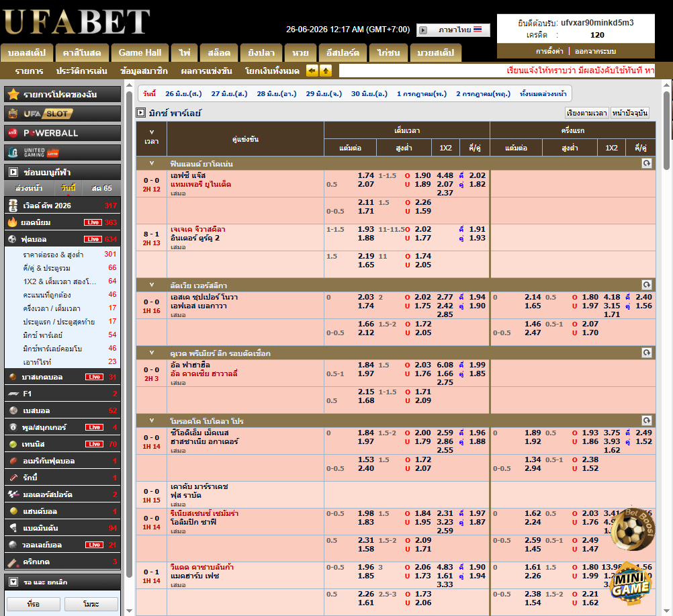Click the ที่รอ button
This screenshot has height=616, width=673.
click(34, 604)
